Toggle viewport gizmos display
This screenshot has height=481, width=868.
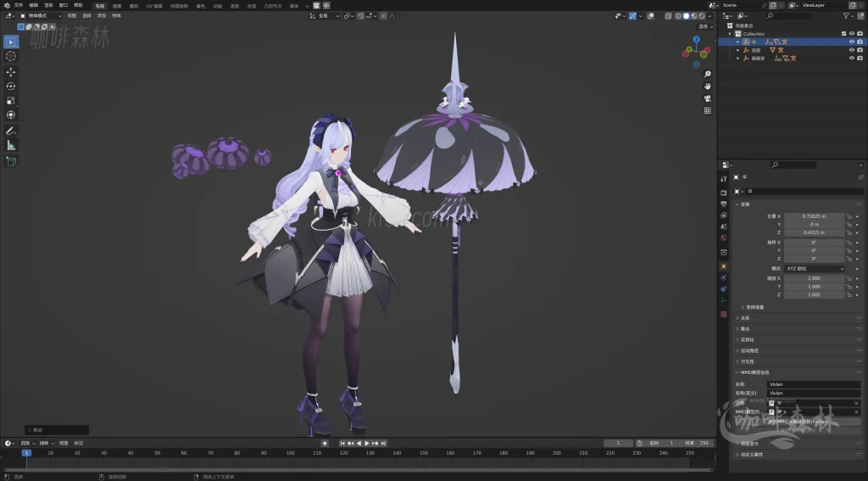coord(632,16)
